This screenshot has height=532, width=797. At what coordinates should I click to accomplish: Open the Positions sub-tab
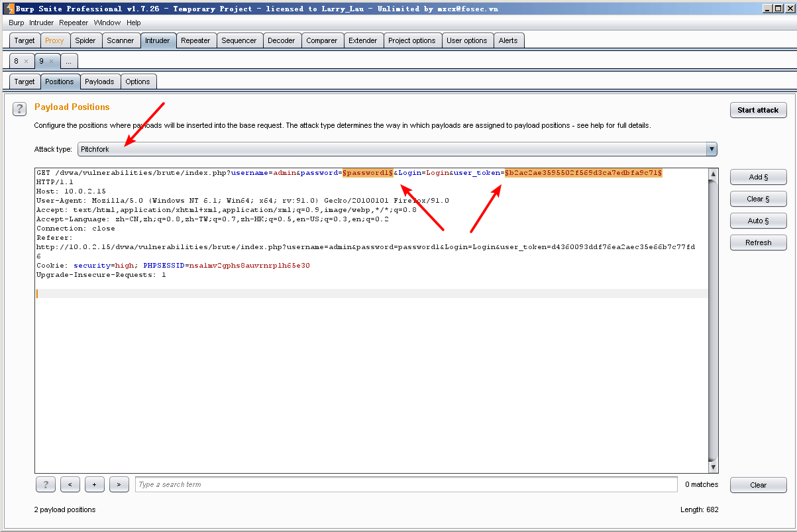60,81
